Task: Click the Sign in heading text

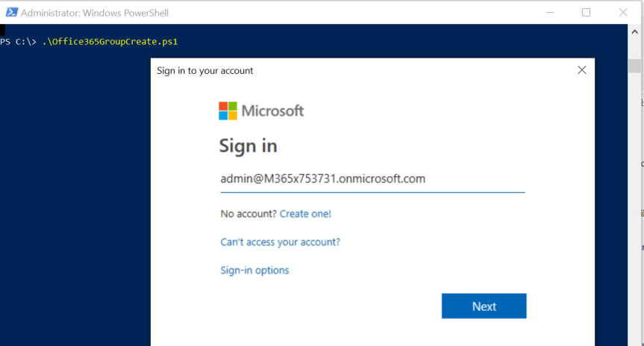Action: click(248, 146)
